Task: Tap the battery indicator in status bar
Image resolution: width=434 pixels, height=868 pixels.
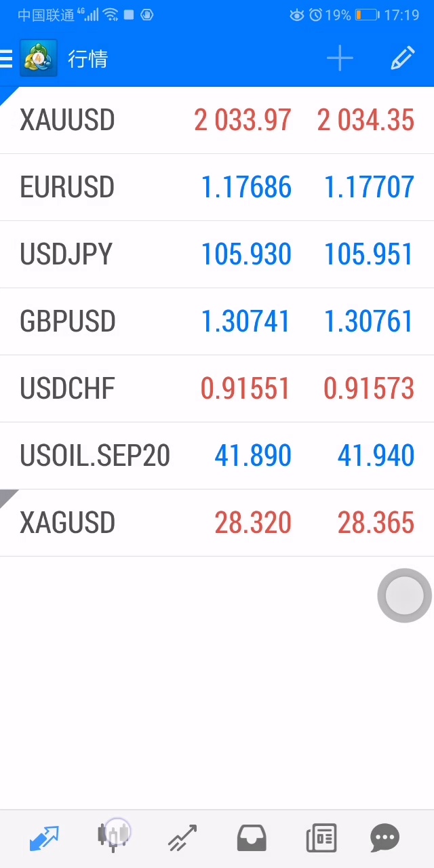Action: 367,15
